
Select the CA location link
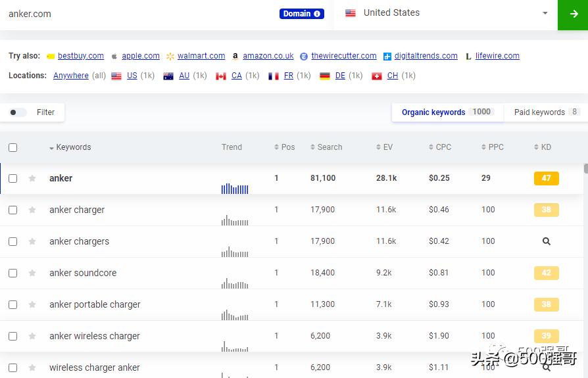click(x=237, y=76)
